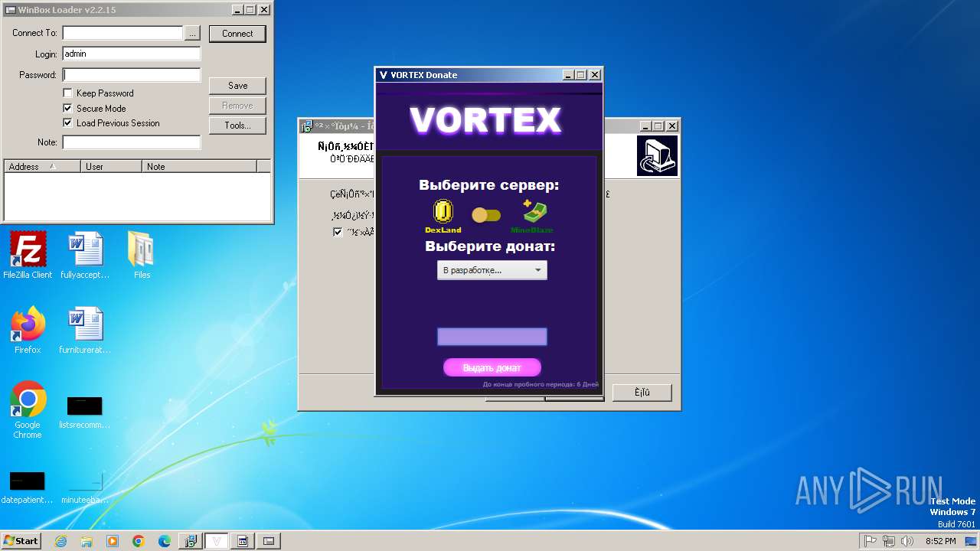Select the listsrecomm desktop file
980x551 pixels.
click(85, 412)
